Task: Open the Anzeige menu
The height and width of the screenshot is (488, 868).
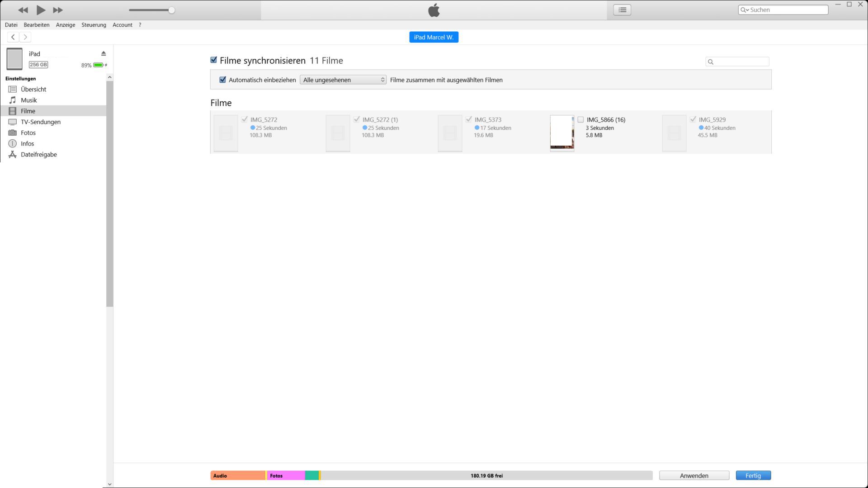Action: click(66, 25)
